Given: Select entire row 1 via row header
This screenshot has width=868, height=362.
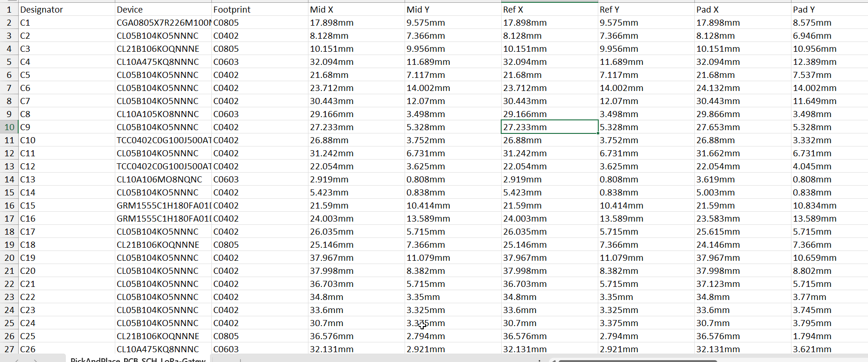Looking at the screenshot, I should pyautogui.click(x=9, y=9).
